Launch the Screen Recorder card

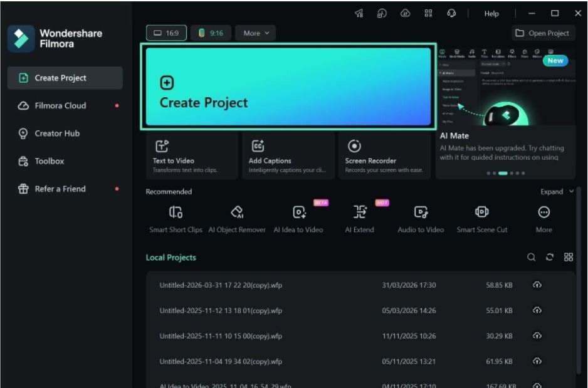tap(384, 155)
